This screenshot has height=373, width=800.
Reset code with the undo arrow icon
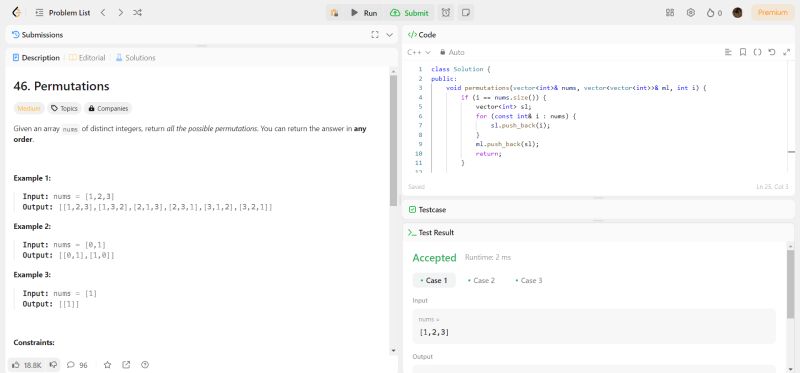[x=772, y=52]
